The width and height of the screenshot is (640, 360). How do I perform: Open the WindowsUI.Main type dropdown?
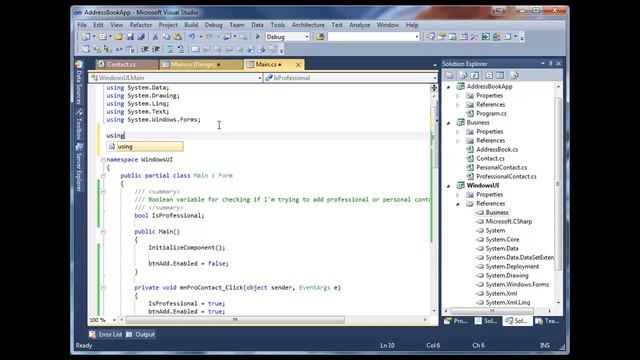260,78
